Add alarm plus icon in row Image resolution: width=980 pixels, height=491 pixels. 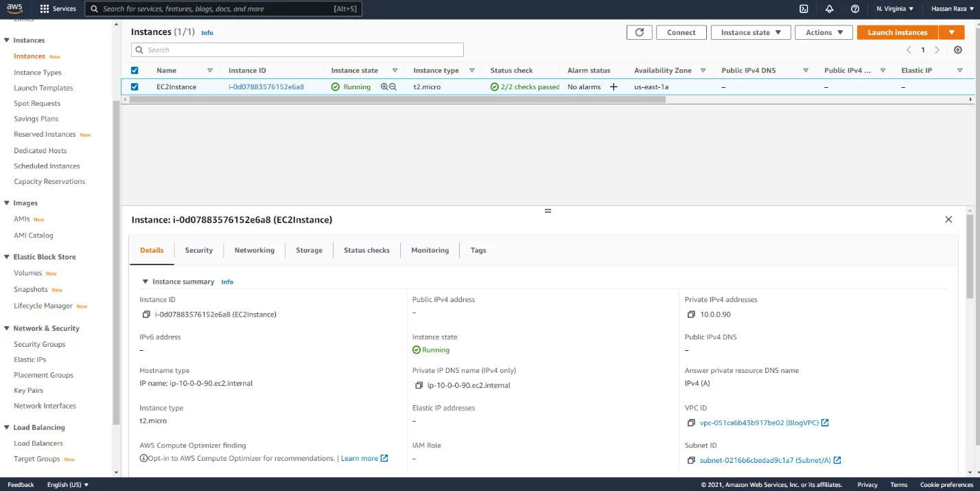614,87
